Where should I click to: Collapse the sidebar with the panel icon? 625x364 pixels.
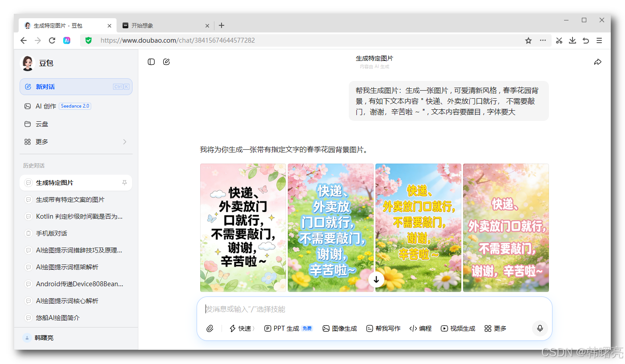pos(151,62)
